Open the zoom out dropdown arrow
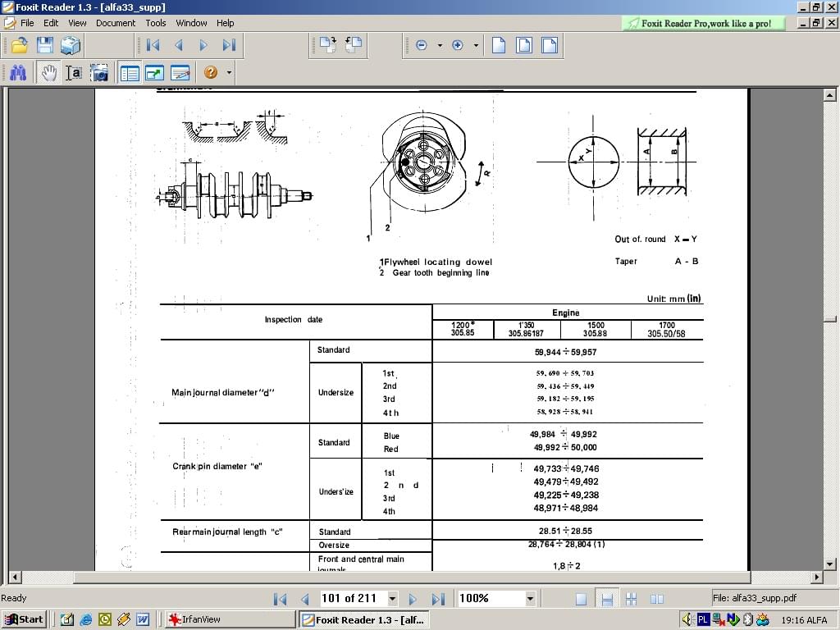This screenshot has height=630, width=840. coord(440,46)
